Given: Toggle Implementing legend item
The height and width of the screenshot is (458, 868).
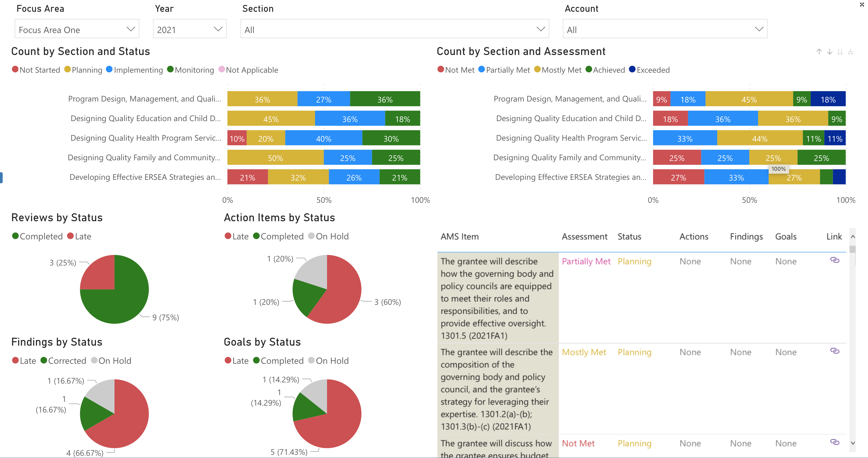Looking at the screenshot, I should tap(134, 70).
